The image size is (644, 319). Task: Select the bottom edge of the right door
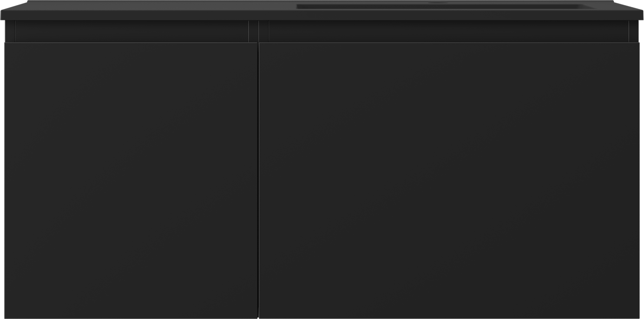click(449, 317)
